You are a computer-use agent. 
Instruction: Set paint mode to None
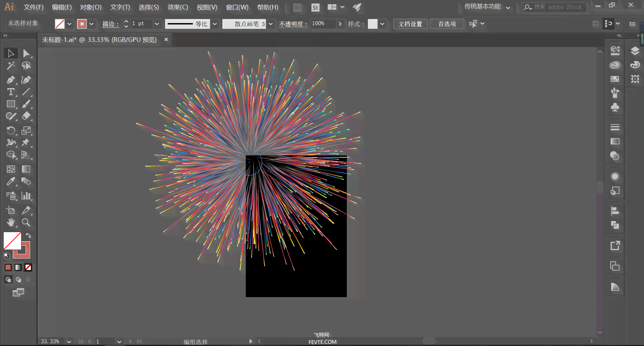[28, 267]
